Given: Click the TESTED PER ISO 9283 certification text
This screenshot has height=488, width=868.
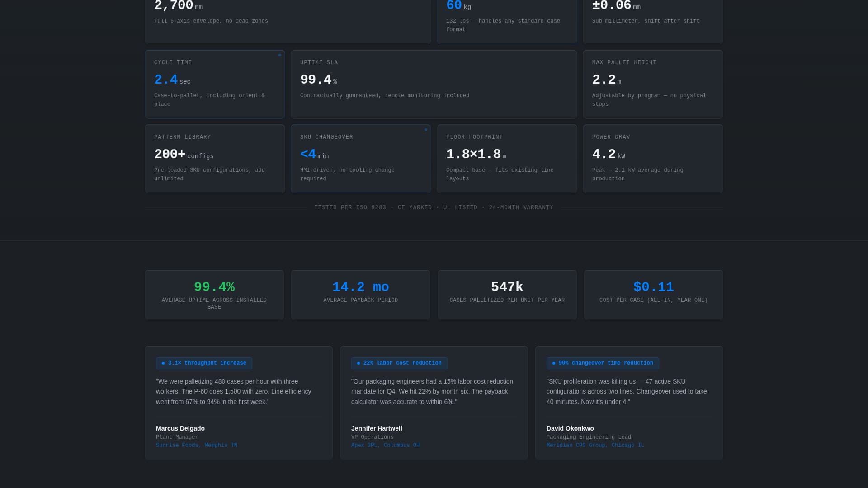Looking at the screenshot, I should pos(350,207).
